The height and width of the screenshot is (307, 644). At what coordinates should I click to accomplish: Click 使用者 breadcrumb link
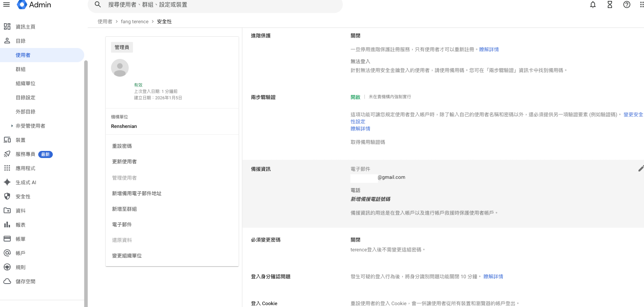click(105, 22)
